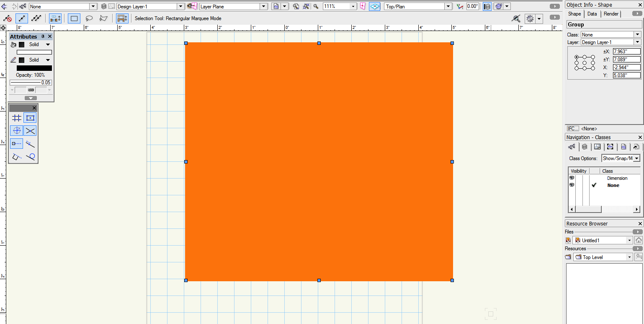Select the Lasso Marquee mode icon

(x=89, y=18)
